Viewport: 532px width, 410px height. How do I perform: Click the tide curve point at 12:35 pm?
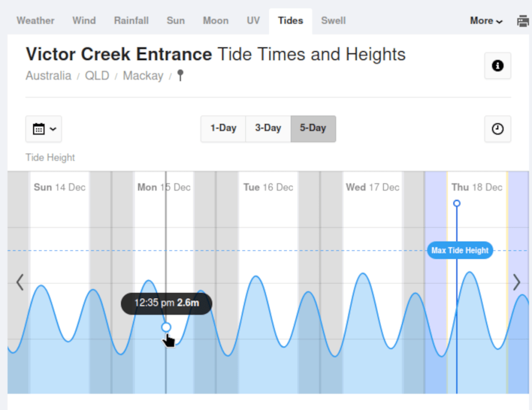(x=166, y=327)
